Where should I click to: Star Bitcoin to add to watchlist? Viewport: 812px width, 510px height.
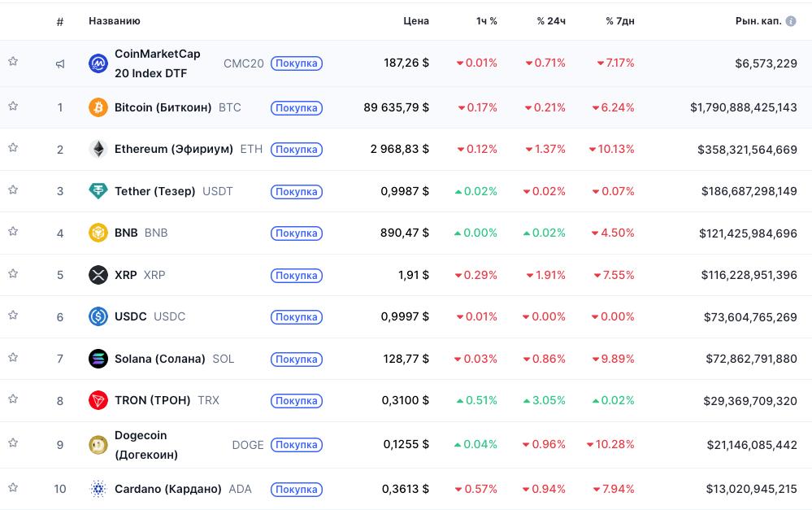coord(13,106)
